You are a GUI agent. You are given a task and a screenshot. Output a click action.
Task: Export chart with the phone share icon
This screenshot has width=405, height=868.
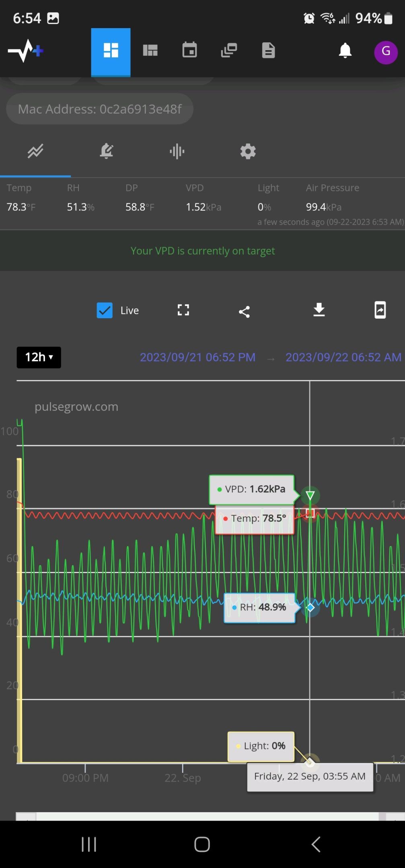pos(380,310)
